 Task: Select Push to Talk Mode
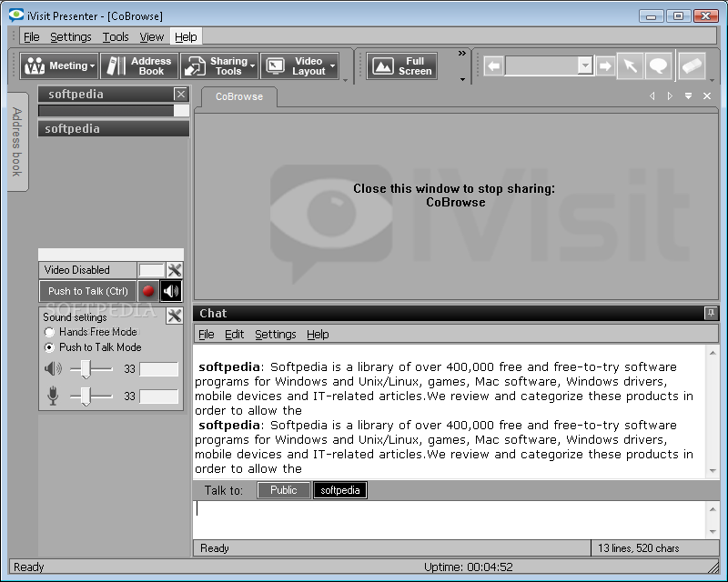pos(49,347)
